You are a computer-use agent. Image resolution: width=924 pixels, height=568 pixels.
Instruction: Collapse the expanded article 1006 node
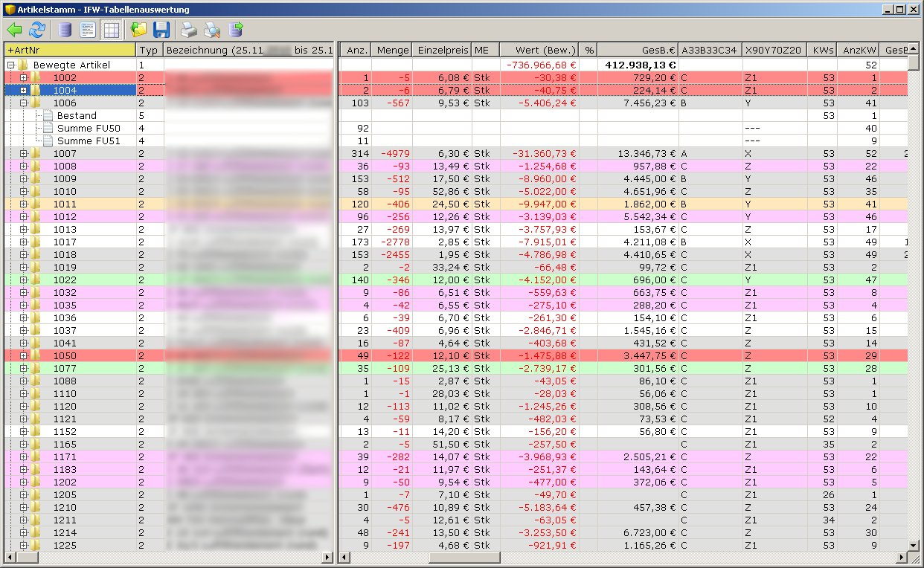23,103
